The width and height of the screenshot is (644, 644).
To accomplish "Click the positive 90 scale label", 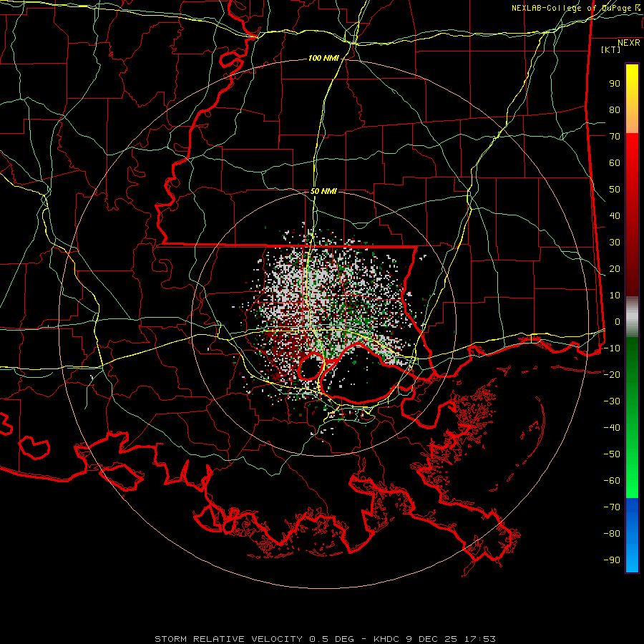I will pyautogui.click(x=615, y=84).
